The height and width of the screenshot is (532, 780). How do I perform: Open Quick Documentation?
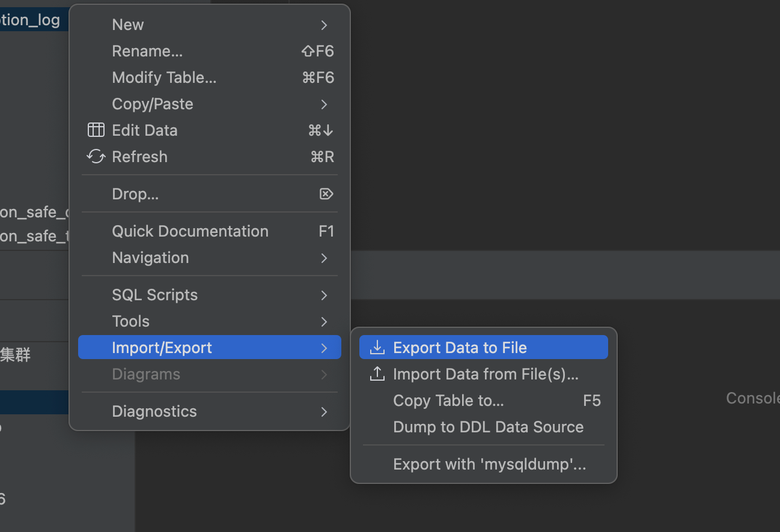click(190, 231)
